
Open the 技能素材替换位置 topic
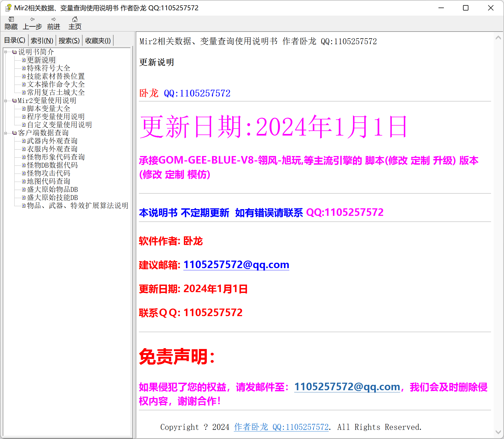tap(56, 76)
